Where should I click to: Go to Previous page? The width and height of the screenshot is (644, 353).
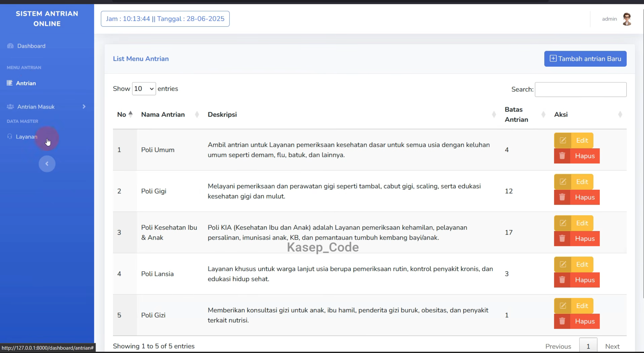tap(558, 346)
